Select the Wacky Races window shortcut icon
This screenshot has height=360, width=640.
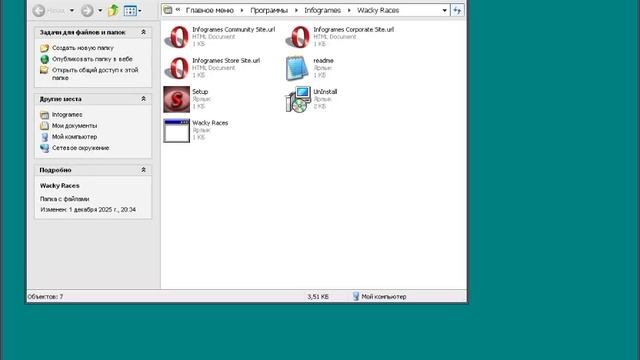[x=177, y=131]
